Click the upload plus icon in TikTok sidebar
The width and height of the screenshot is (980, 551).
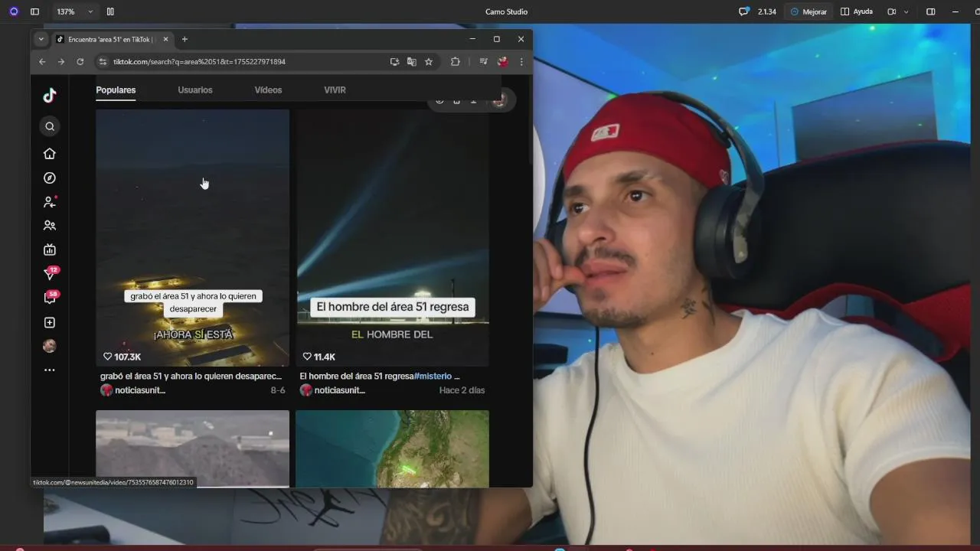[50, 323]
